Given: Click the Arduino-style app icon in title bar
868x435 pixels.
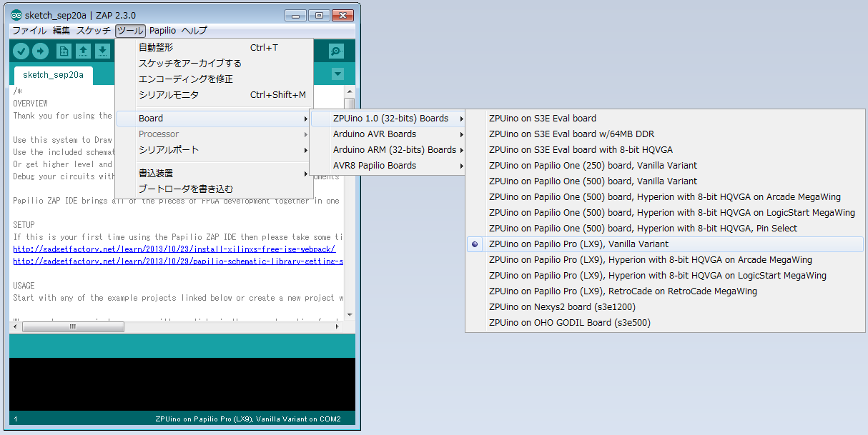Looking at the screenshot, I should click(16, 15).
